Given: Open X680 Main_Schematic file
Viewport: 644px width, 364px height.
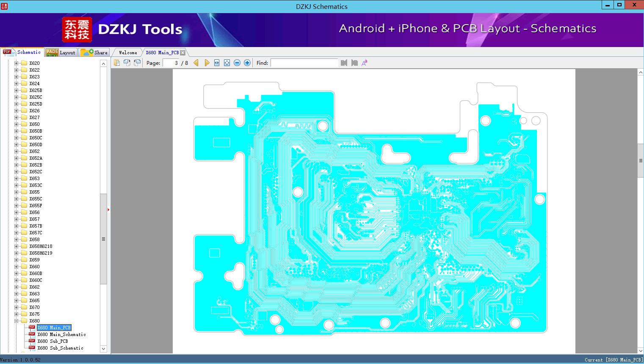Looking at the screenshot, I should (61, 334).
